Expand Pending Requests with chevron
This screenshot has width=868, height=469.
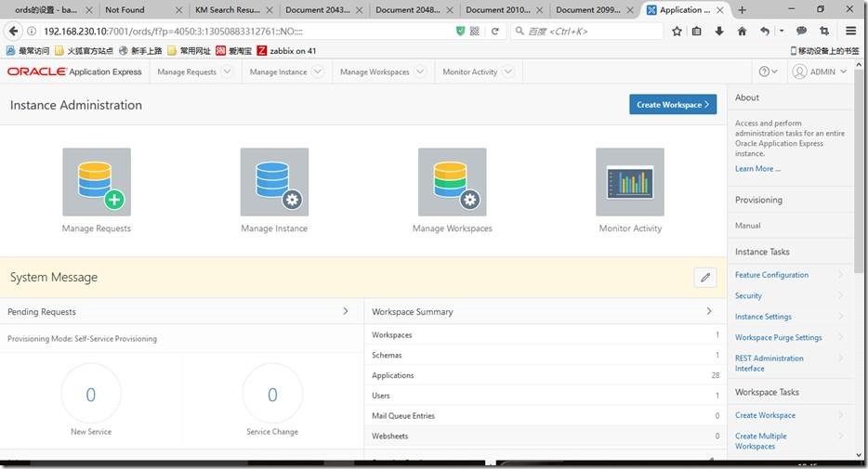click(346, 311)
